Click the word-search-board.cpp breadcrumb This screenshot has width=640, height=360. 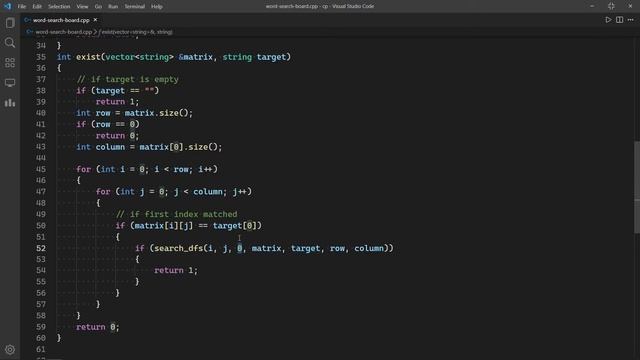[x=63, y=32]
